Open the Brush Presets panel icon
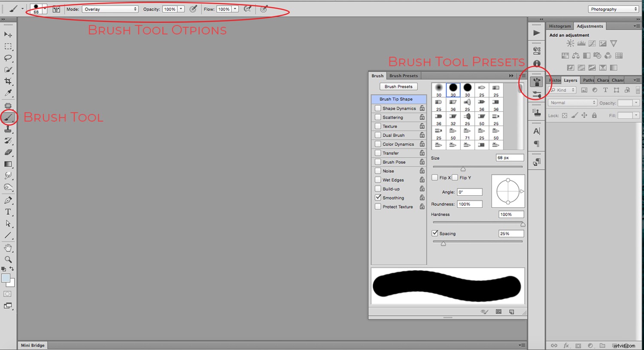 click(x=536, y=81)
